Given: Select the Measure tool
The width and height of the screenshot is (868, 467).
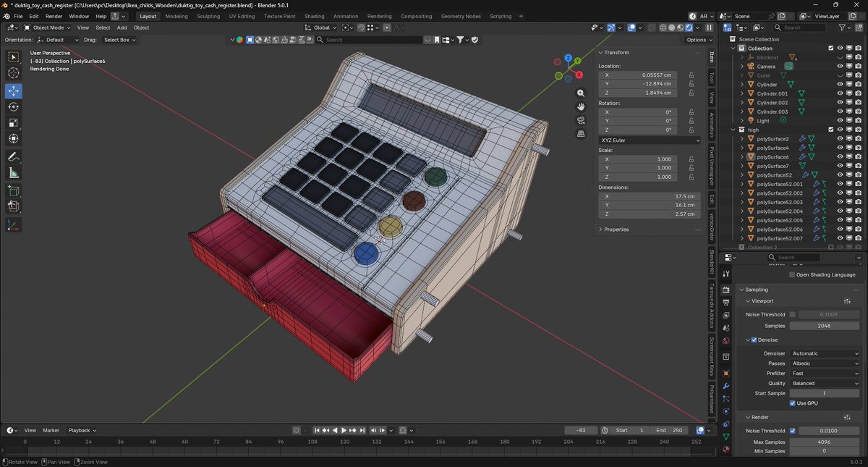Looking at the screenshot, I should 14,173.
